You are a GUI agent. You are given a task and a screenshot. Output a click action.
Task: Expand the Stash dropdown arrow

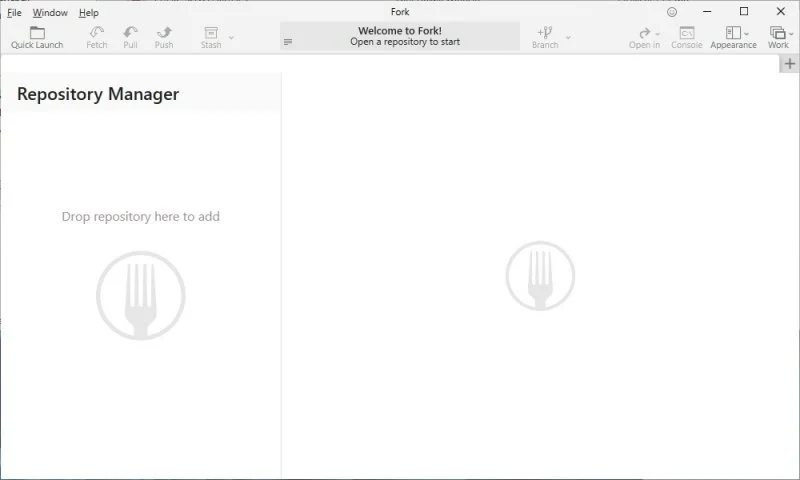coord(231,38)
